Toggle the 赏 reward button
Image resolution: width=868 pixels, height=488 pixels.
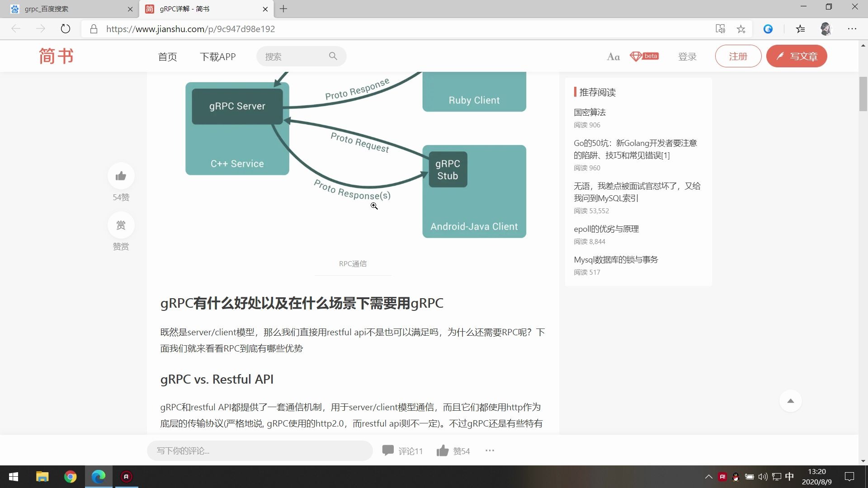(x=121, y=225)
